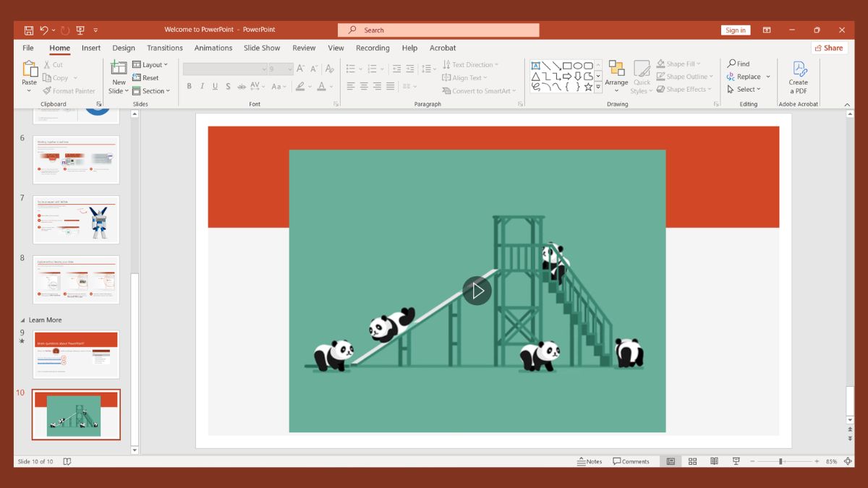Add a text shadow effect

[x=228, y=85]
